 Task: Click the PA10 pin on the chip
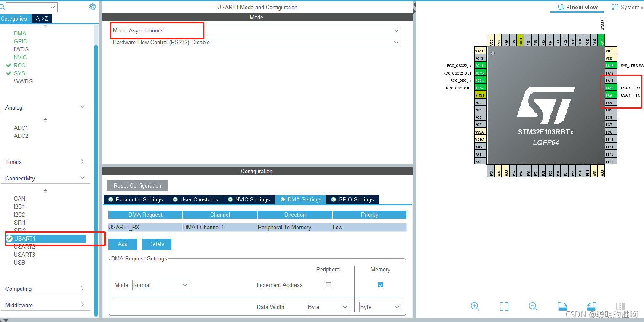point(611,88)
